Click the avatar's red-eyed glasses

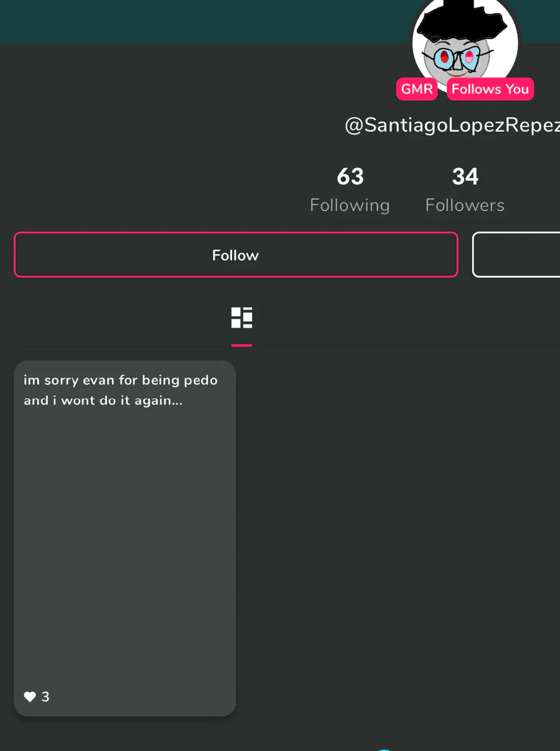[x=457, y=59]
